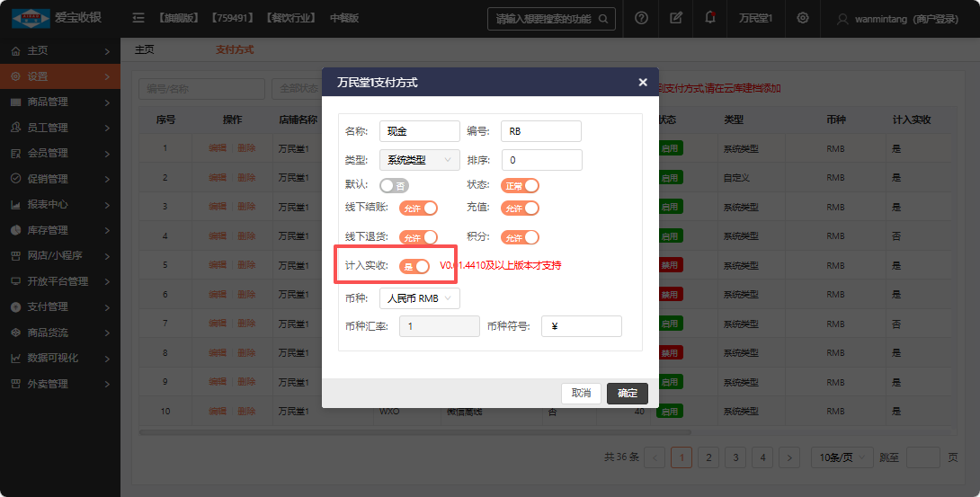Toggle the 默认 switch

[394, 185]
